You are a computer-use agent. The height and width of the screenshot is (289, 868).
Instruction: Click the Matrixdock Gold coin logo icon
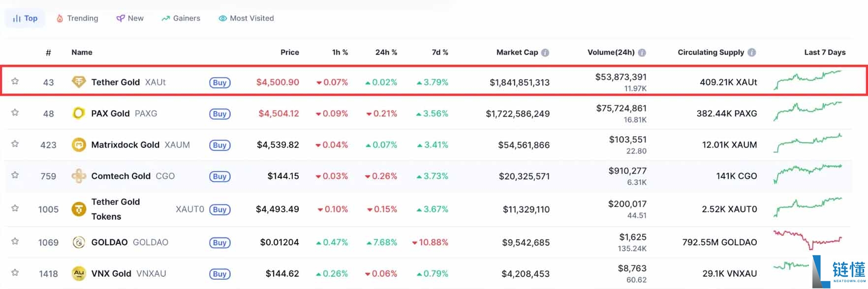pos(79,145)
